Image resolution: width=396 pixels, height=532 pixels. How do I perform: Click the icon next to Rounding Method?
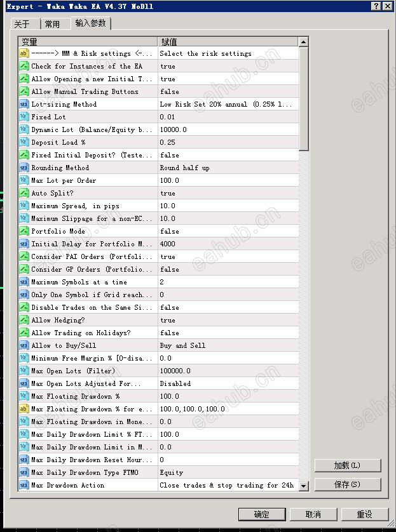coord(24,168)
